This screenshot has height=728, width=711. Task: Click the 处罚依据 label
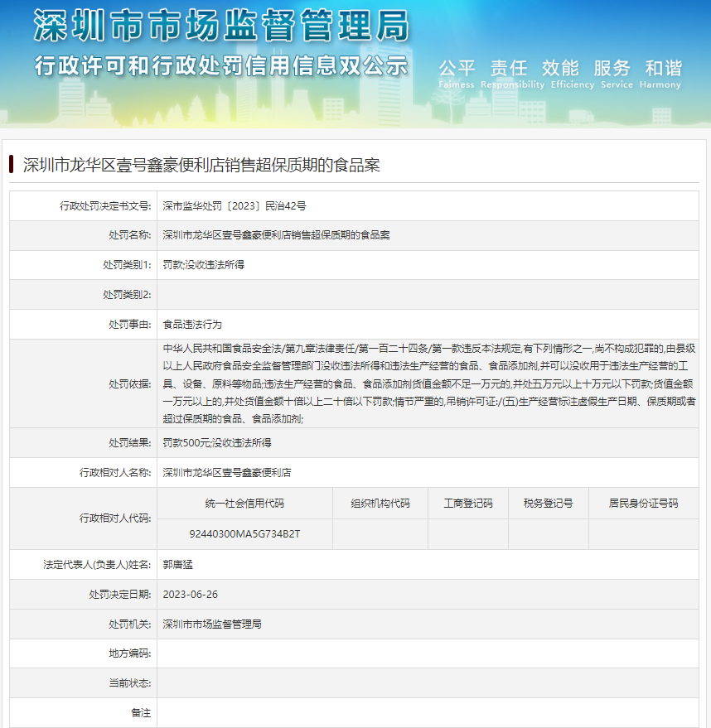coord(129,383)
